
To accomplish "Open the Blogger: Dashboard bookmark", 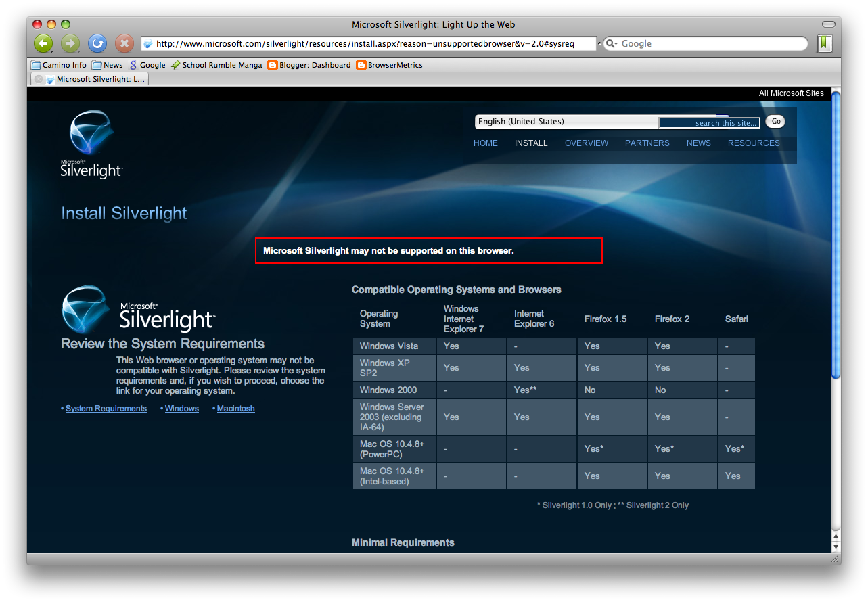I will coord(309,65).
